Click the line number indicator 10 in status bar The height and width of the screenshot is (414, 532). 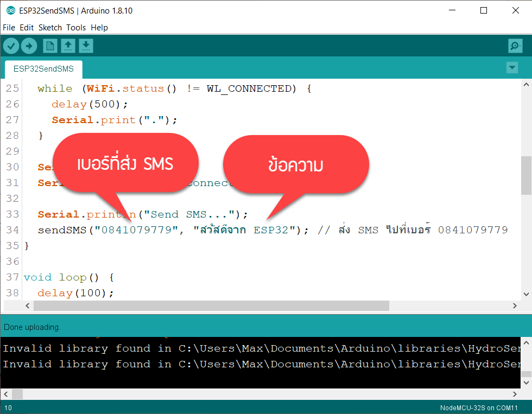click(8, 408)
